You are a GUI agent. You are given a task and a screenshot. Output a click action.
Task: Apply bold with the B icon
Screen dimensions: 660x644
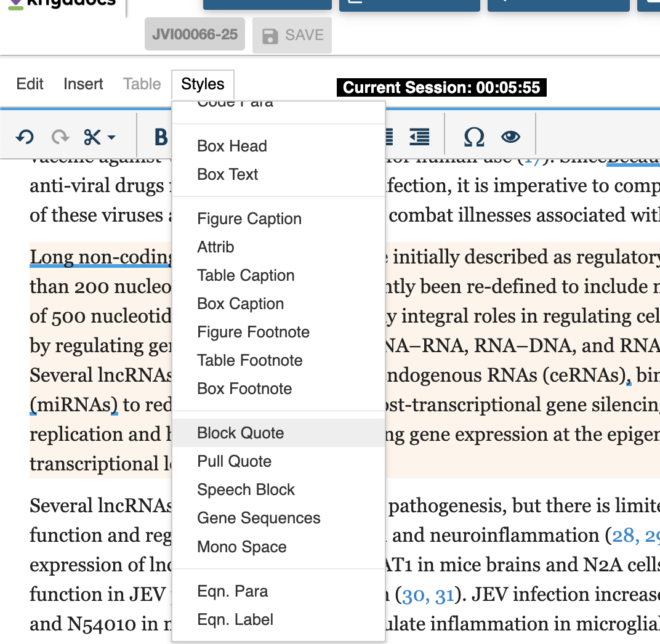tap(160, 137)
